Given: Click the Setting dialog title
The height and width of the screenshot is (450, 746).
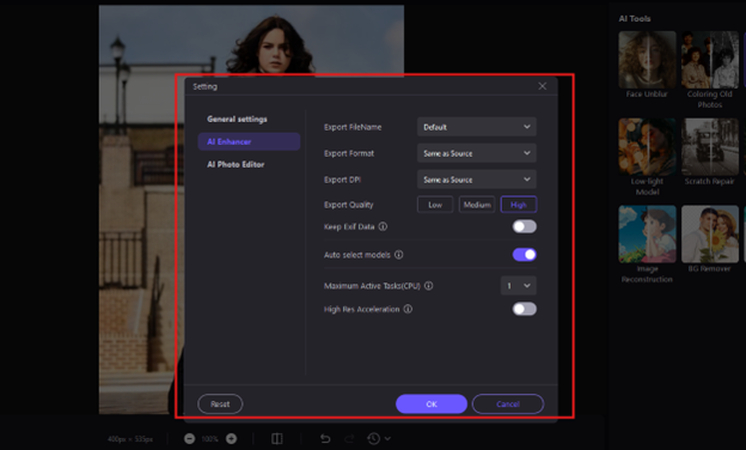Looking at the screenshot, I should [205, 87].
